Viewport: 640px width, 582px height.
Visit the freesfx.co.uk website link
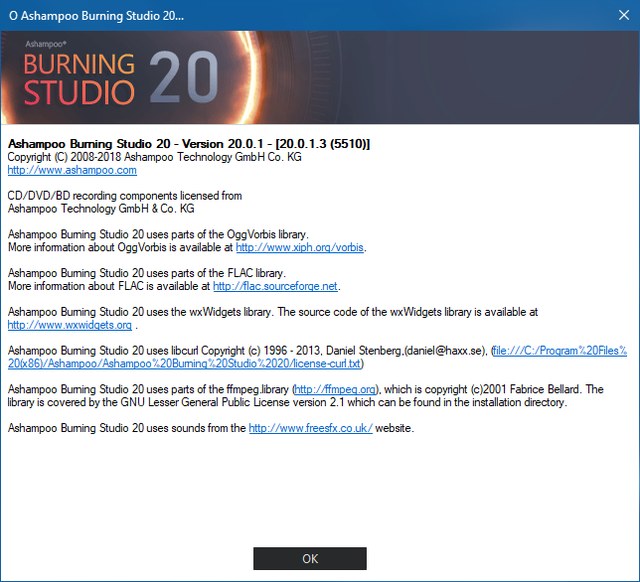pos(310,428)
